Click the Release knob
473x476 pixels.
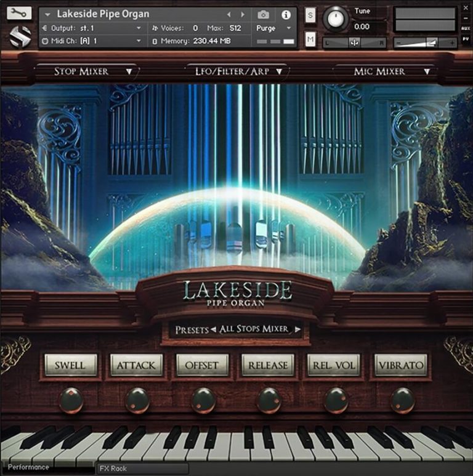click(x=269, y=400)
